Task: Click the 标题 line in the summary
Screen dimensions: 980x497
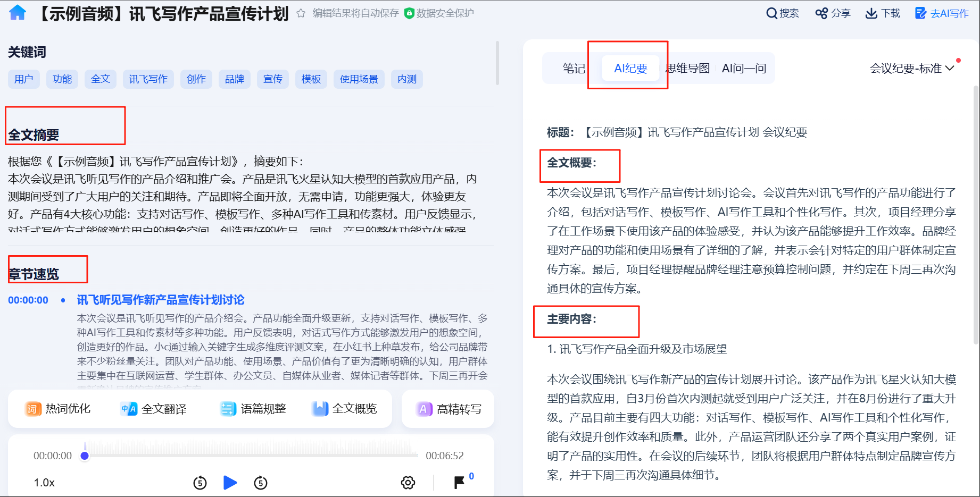Action: 677,132
